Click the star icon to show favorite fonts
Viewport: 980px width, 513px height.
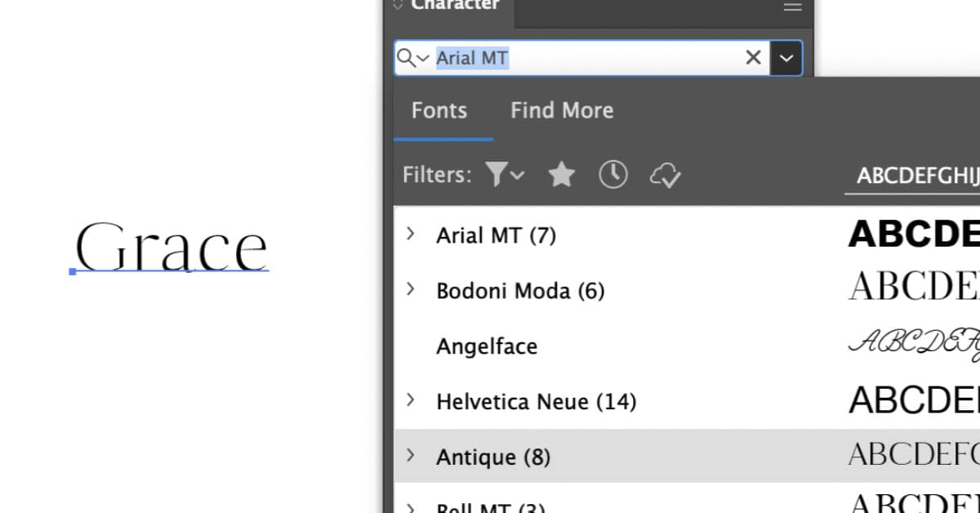pyautogui.click(x=561, y=173)
